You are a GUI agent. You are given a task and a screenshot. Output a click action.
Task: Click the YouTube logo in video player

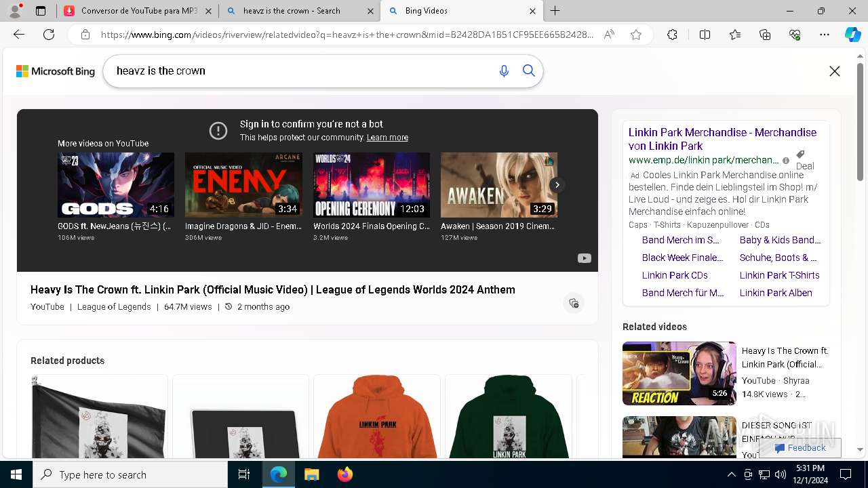584,258
